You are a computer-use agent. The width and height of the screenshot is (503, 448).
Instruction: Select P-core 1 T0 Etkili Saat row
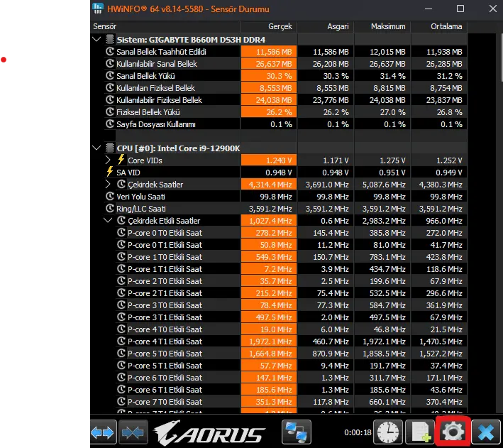[292, 257]
